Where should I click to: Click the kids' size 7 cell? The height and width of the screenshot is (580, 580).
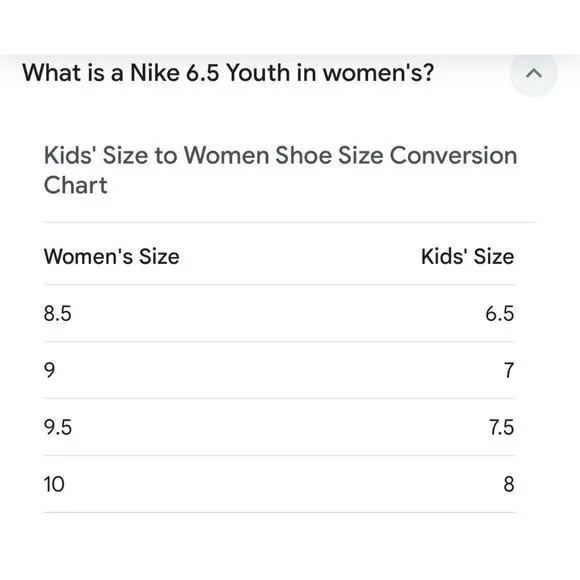509,370
